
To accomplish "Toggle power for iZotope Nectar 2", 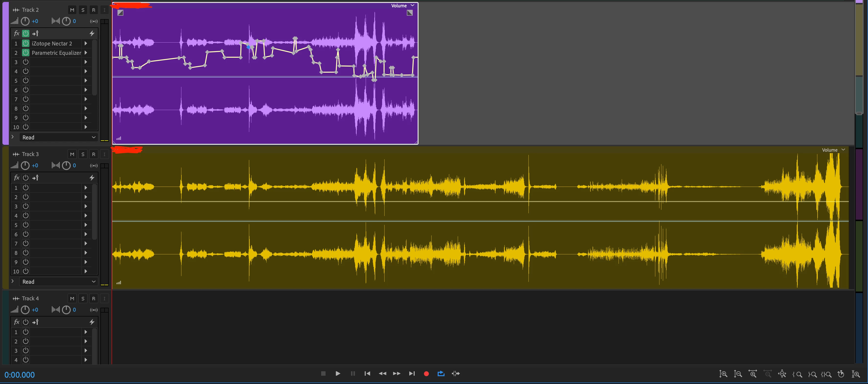I will point(26,44).
